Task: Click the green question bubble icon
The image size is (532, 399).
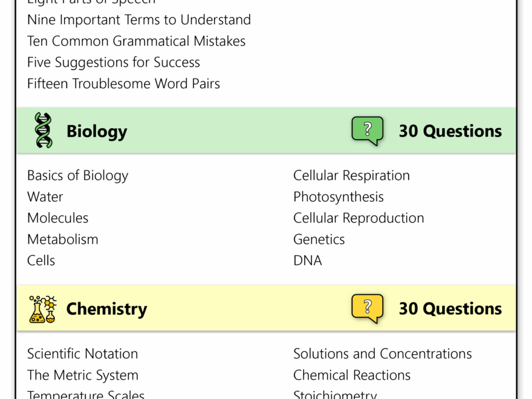Action: pos(368,131)
